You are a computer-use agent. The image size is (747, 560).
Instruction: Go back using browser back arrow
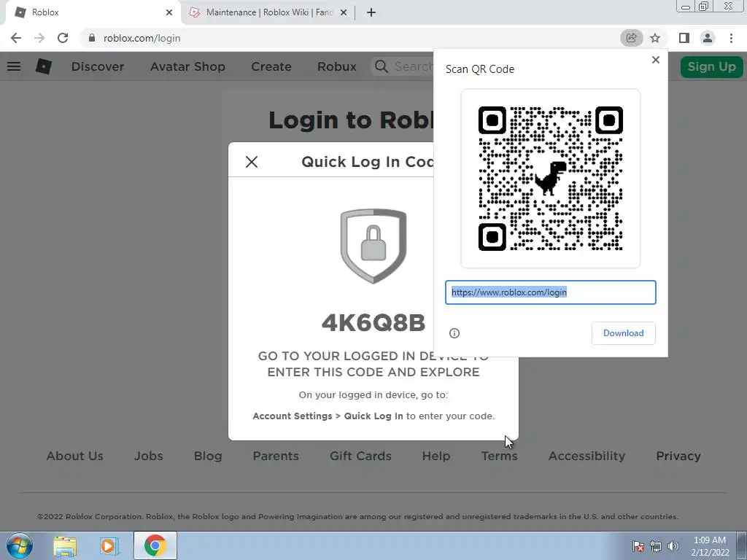point(16,38)
